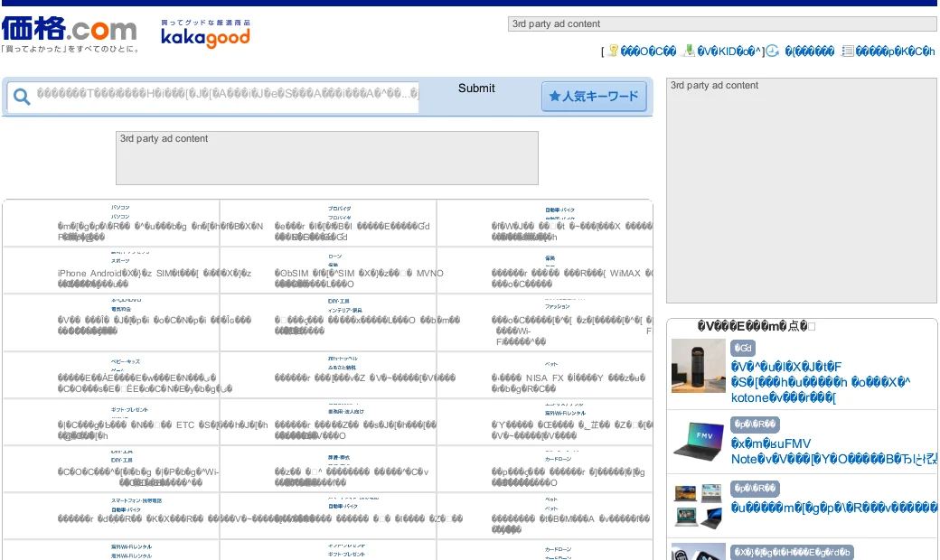
Task: Click the gray tag above the kotone article
Action: (743, 348)
